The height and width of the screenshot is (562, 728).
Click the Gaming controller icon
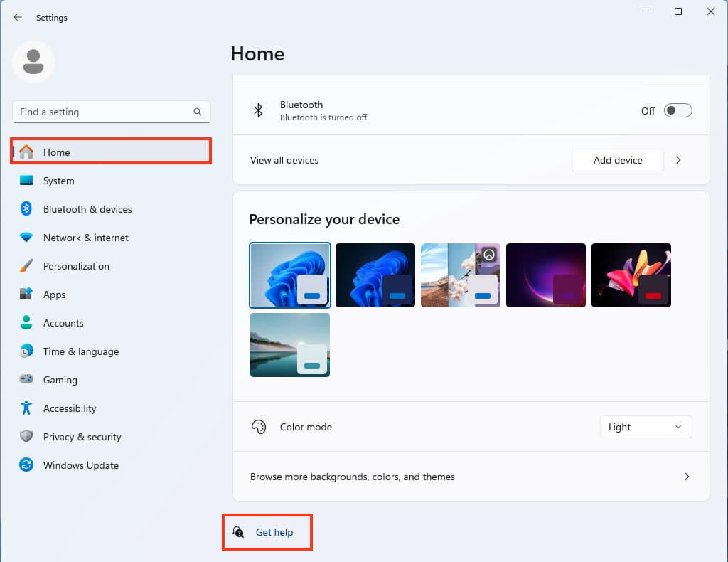[26, 380]
